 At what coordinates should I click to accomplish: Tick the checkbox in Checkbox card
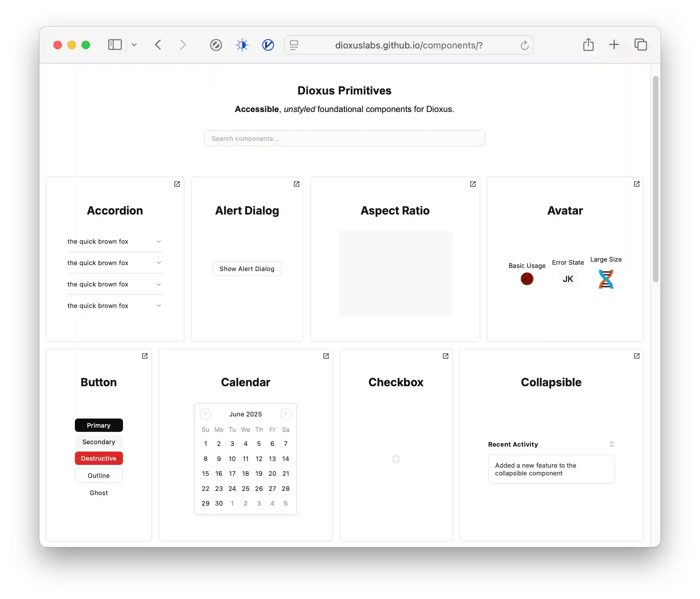[x=396, y=459]
